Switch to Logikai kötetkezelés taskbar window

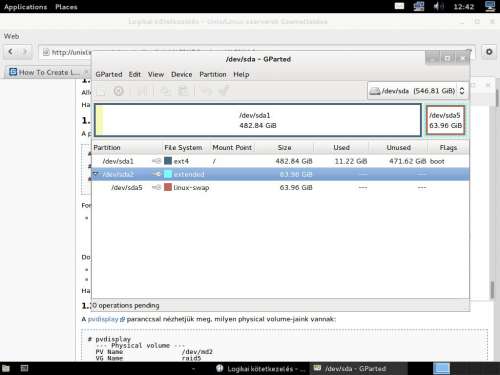click(x=260, y=369)
